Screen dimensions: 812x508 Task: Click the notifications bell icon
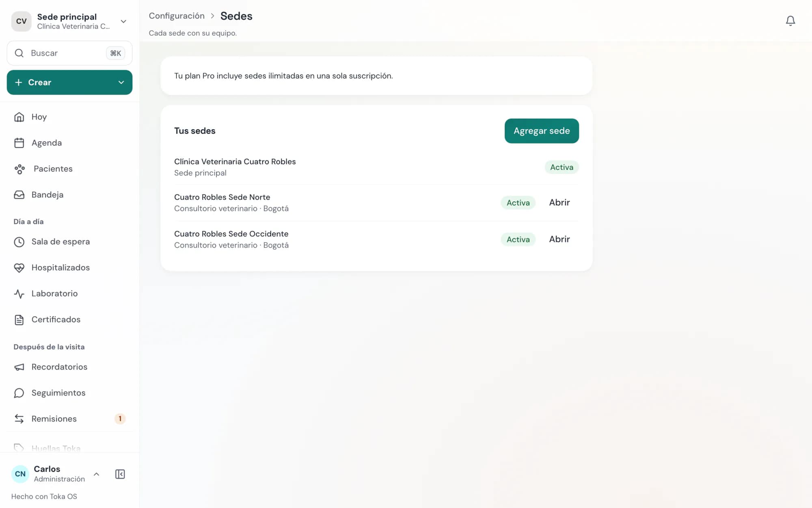[x=790, y=21]
